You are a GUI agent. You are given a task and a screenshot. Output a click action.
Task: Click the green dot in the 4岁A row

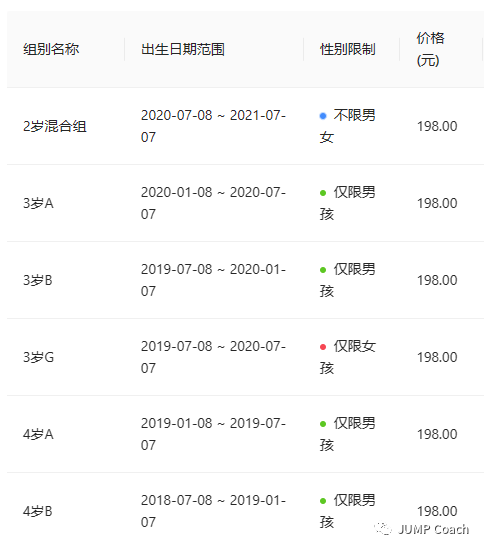click(x=323, y=424)
